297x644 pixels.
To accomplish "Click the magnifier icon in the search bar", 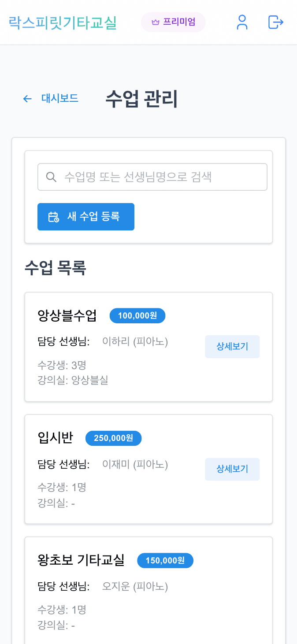I will click(51, 177).
